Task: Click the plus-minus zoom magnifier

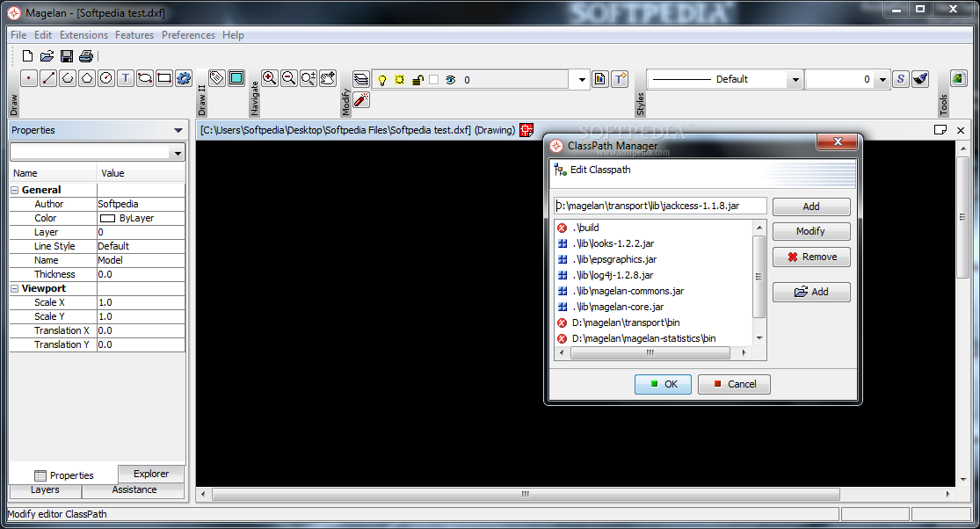Action: point(309,78)
